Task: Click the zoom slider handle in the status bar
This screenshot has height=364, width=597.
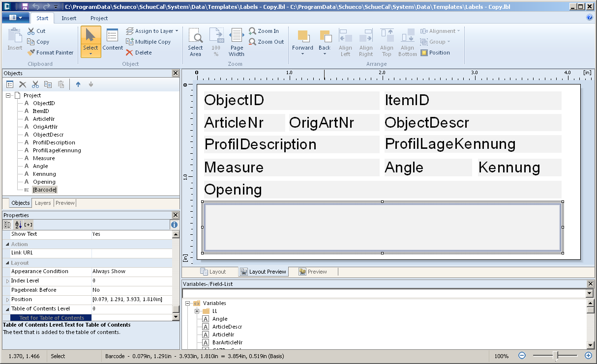Action: click(555, 356)
